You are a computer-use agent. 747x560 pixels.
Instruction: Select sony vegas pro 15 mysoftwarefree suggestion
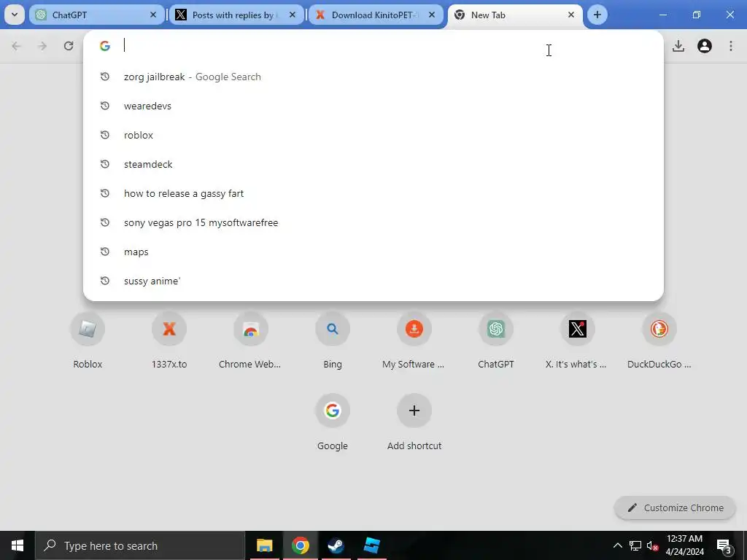point(373,222)
